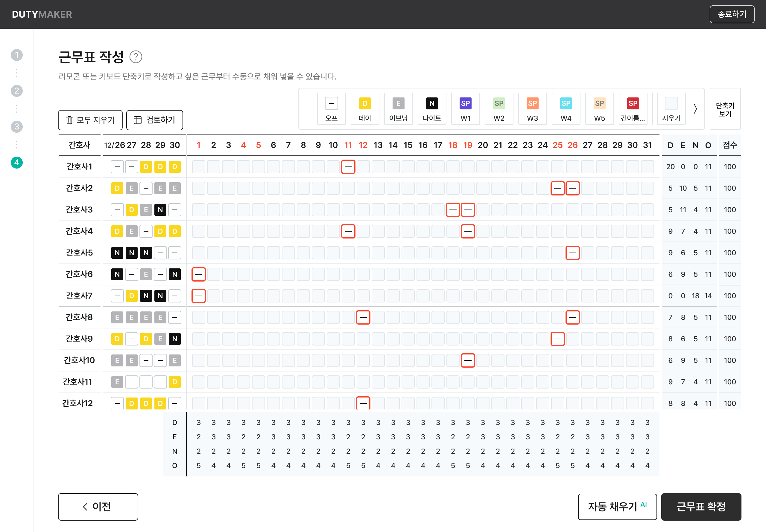This screenshot has height=532, width=766.
Task: Click the 모두 지우기 clear all button
Action: click(x=90, y=120)
